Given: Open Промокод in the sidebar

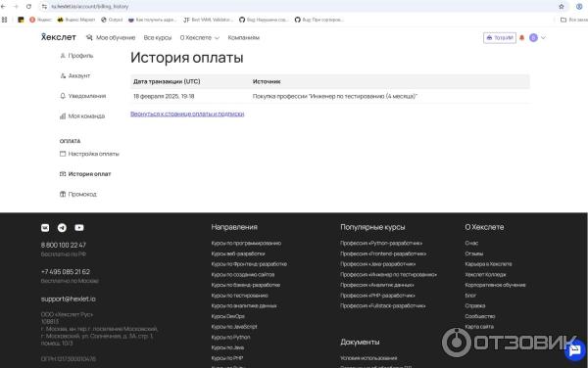Looking at the screenshot, I should pos(78,195).
